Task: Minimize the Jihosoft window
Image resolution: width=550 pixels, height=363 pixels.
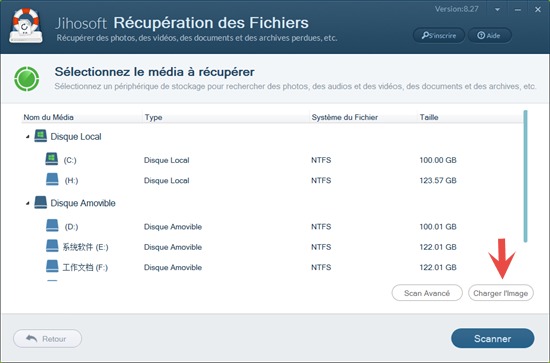Action: (517, 10)
